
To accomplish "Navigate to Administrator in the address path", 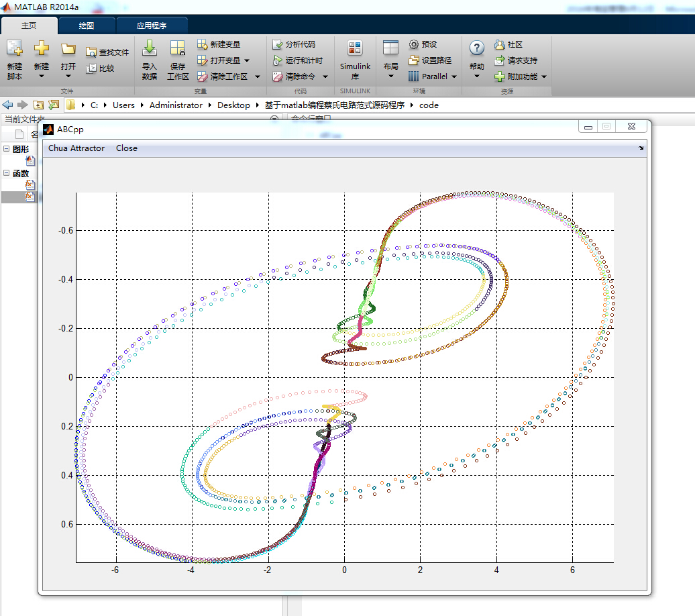I will pyautogui.click(x=176, y=105).
